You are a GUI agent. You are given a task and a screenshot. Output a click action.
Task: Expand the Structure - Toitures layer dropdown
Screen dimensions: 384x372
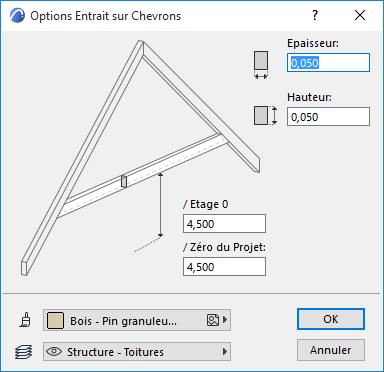[137, 351]
